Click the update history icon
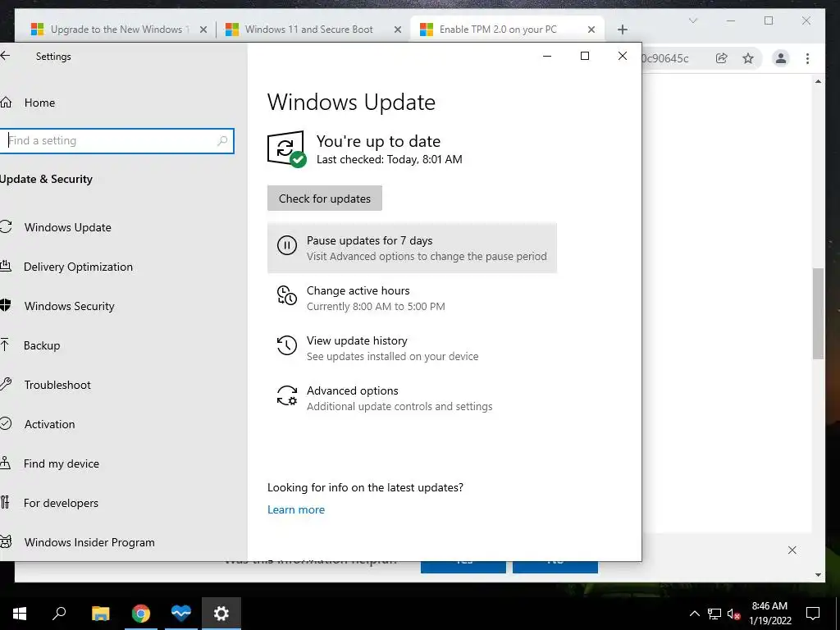 pyautogui.click(x=286, y=345)
